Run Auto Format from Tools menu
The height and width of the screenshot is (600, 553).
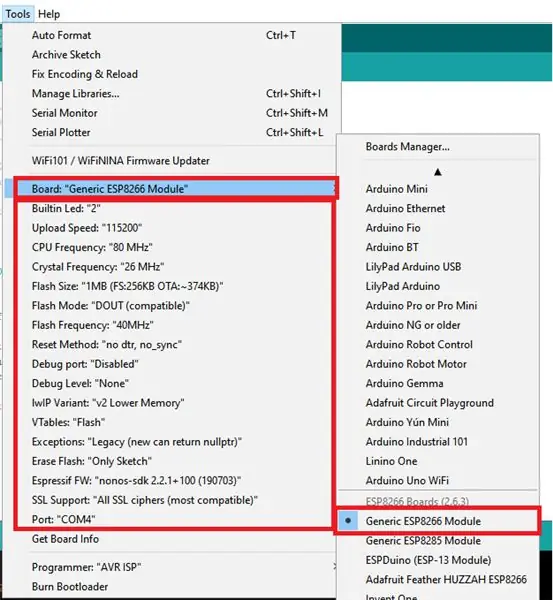pos(172,35)
